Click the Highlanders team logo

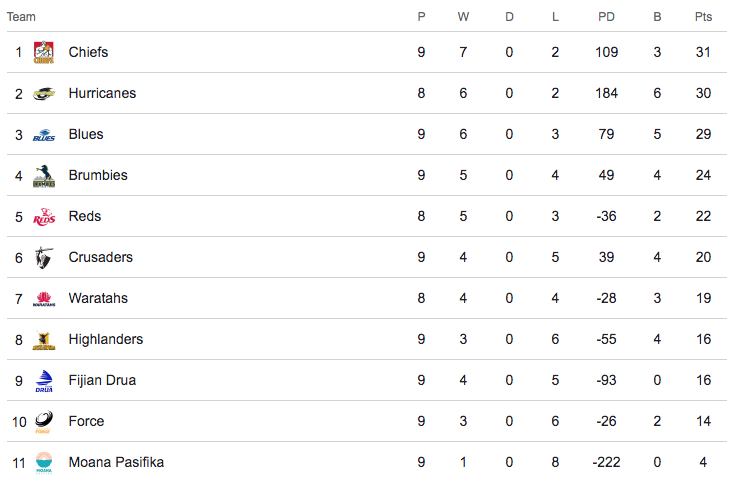coord(43,340)
